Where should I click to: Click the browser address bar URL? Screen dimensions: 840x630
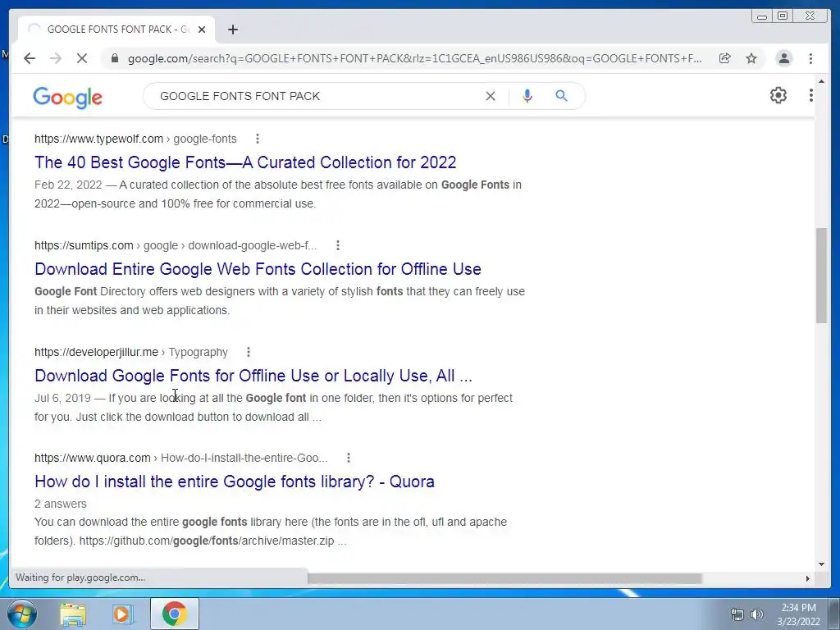[x=414, y=58]
